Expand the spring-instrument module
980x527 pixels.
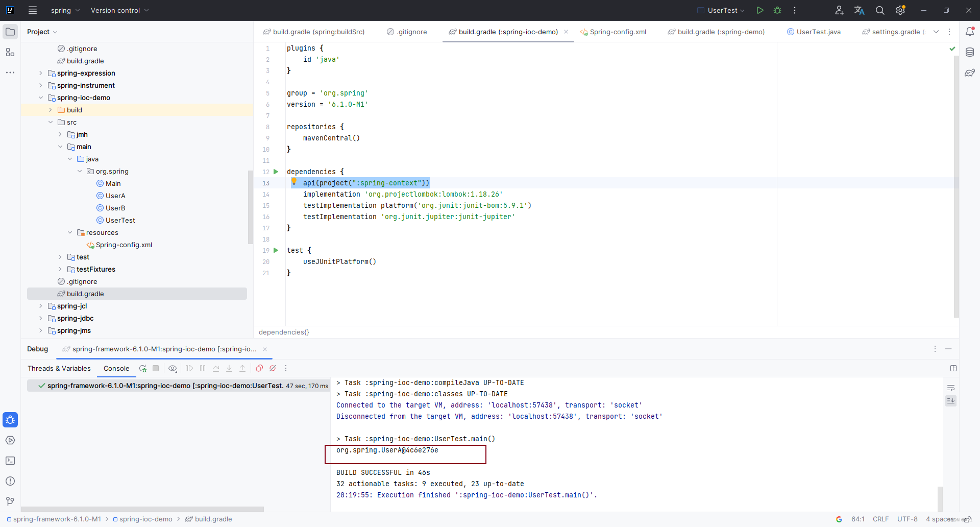(x=41, y=85)
